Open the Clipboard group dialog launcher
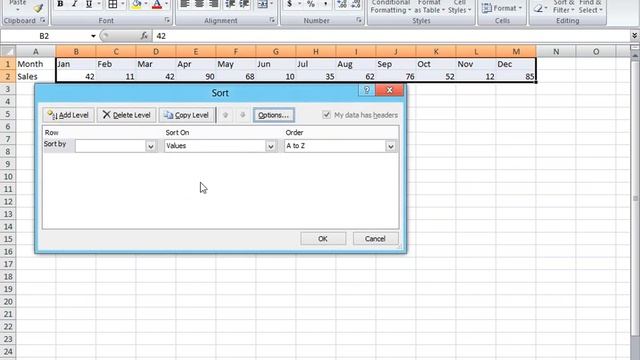This screenshot has height=360, width=640. (42, 20)
